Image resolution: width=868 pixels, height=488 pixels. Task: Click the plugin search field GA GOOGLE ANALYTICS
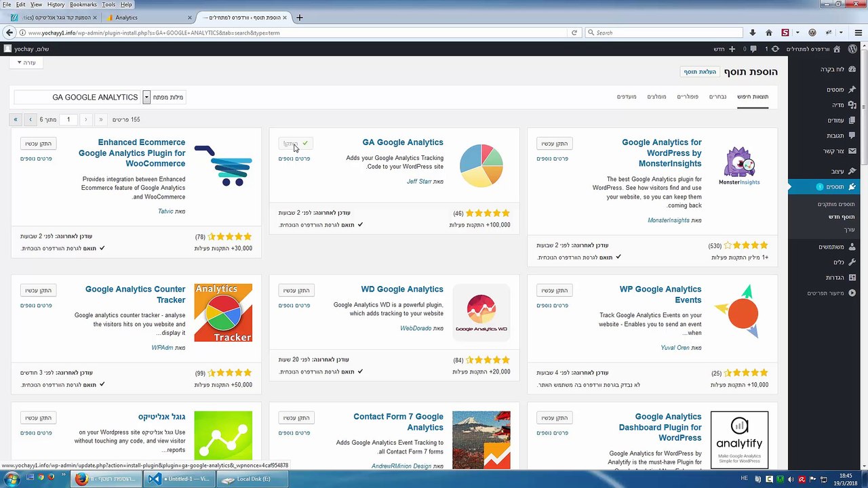click(x=77, y=98)
